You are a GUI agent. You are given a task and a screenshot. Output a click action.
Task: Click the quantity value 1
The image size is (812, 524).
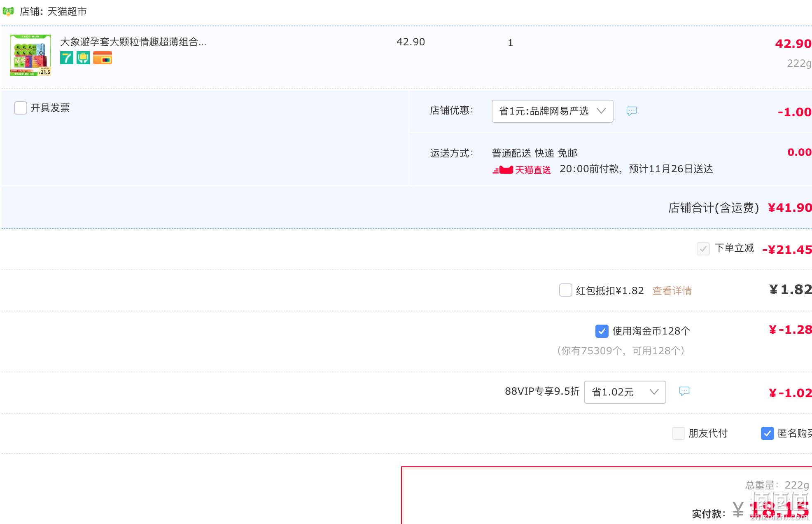point(511,43)
